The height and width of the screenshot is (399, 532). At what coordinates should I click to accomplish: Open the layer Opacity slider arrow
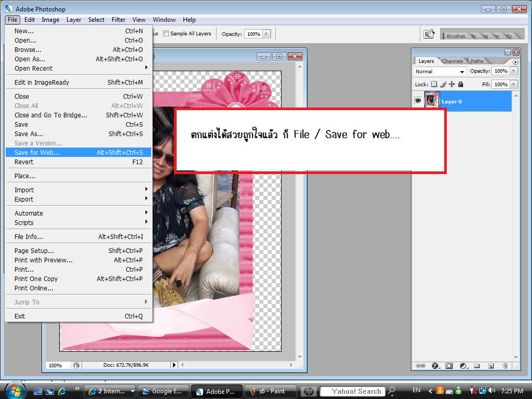click(x=514, y=71)
